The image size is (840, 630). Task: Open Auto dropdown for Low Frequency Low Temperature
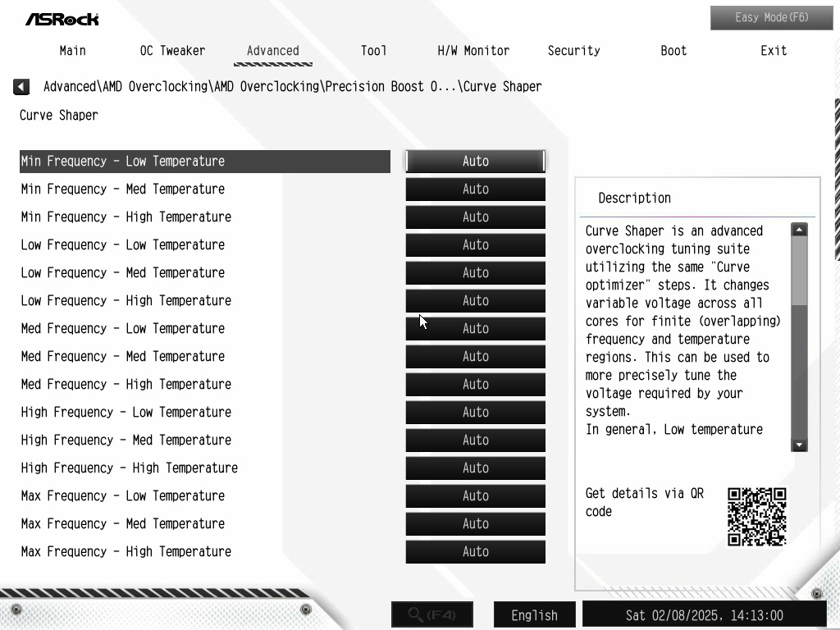[476, 244]
